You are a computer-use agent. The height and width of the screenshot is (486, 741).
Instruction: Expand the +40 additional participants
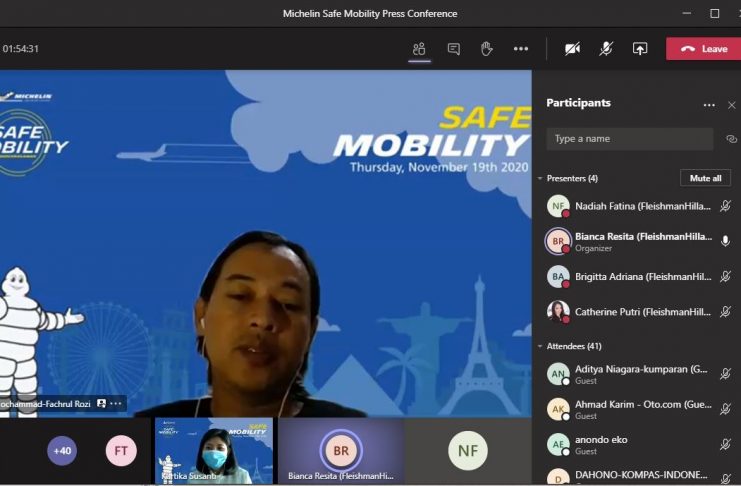pyautogui.click(x=62, y=451)
